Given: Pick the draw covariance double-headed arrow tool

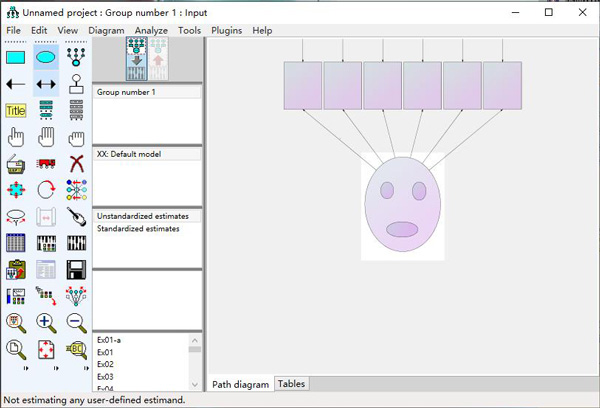Looking at the screenshot, I should 46,84.
